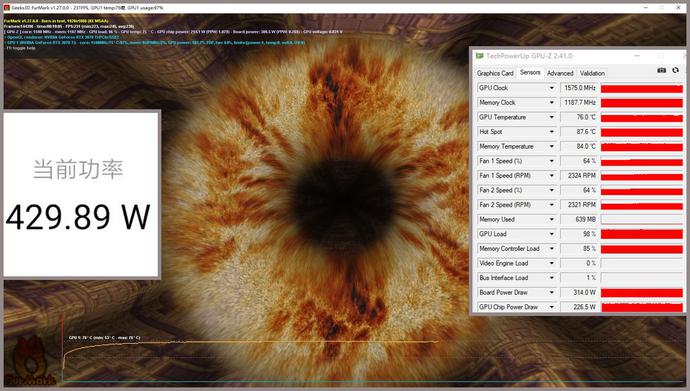Open the Video Engine Load dropdown
690x391 pixels.
point(551,263)
